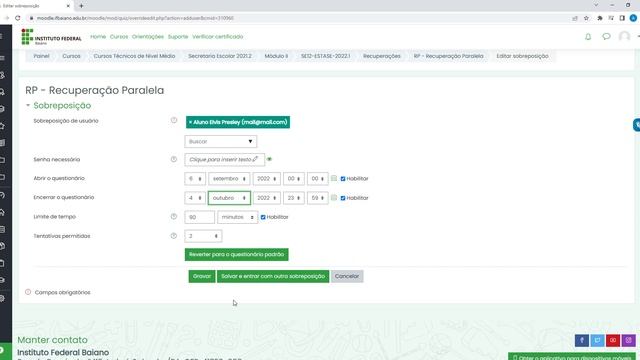Open browser extensions puzzle icon
The image size is (640, 360).
pyautogui.click(x=600, y=18)
